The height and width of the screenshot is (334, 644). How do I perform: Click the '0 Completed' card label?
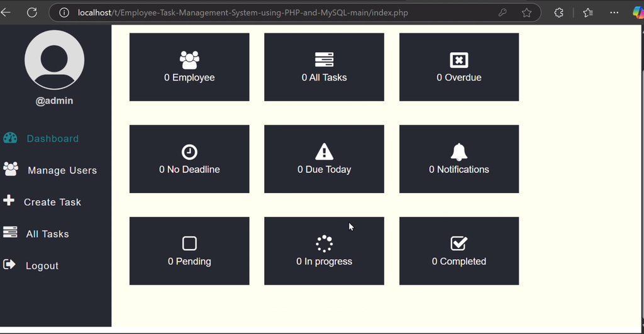(458, 261)
